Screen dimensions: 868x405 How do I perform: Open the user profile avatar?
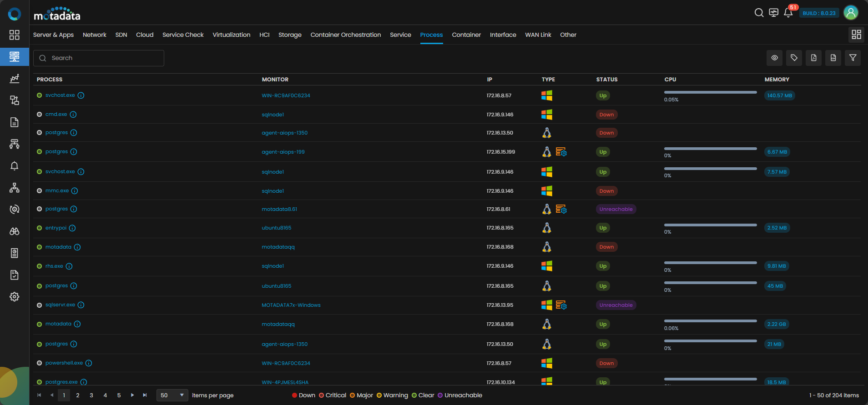coord(851,13)
